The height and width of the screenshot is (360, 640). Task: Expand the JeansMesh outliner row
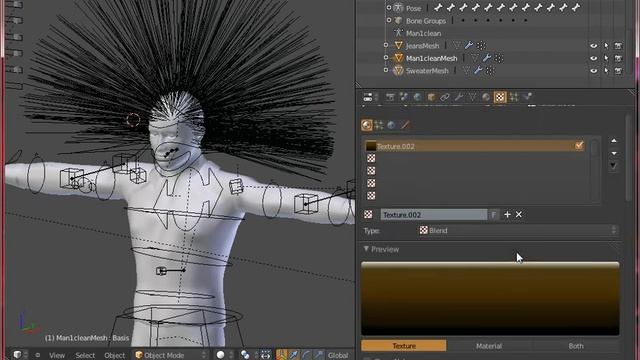386,45
